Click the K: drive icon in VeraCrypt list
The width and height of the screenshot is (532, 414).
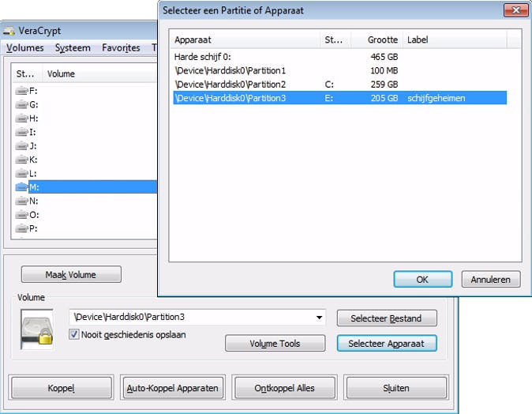click(21, 160)
